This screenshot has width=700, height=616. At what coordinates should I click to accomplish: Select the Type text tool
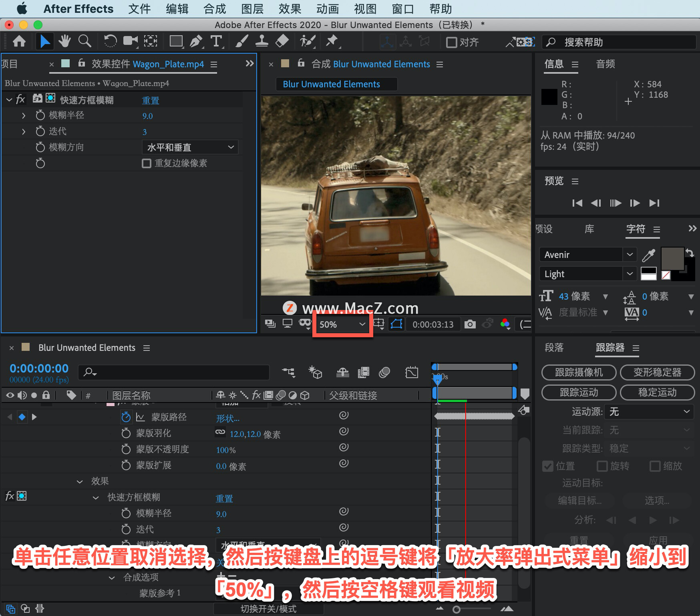click(x=216, y=41)
